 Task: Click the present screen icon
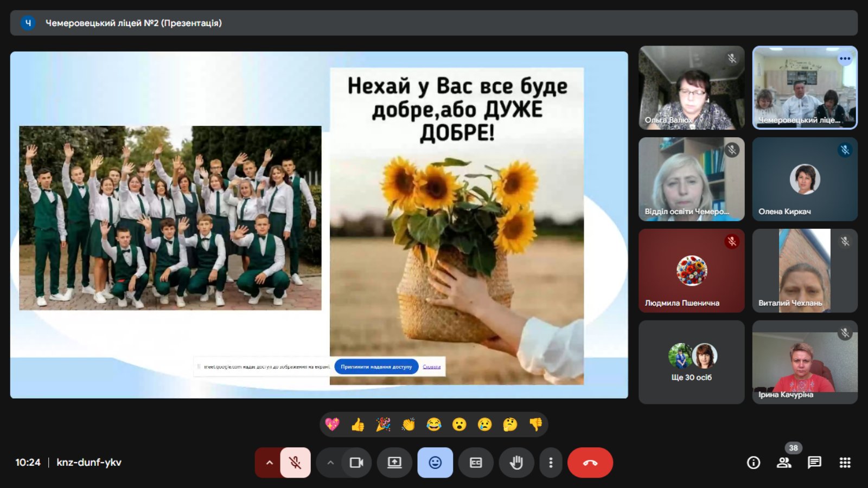[x=394, y=463]
